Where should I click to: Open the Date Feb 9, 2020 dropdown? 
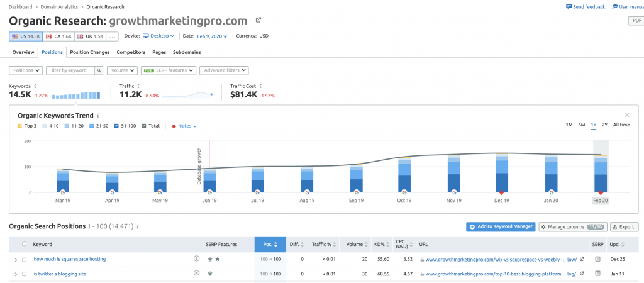[213, 36]
